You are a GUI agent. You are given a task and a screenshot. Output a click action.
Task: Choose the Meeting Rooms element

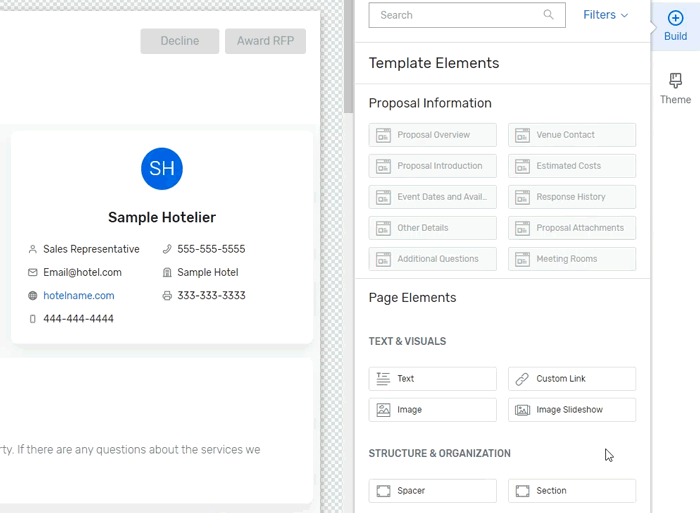(571, 259)
